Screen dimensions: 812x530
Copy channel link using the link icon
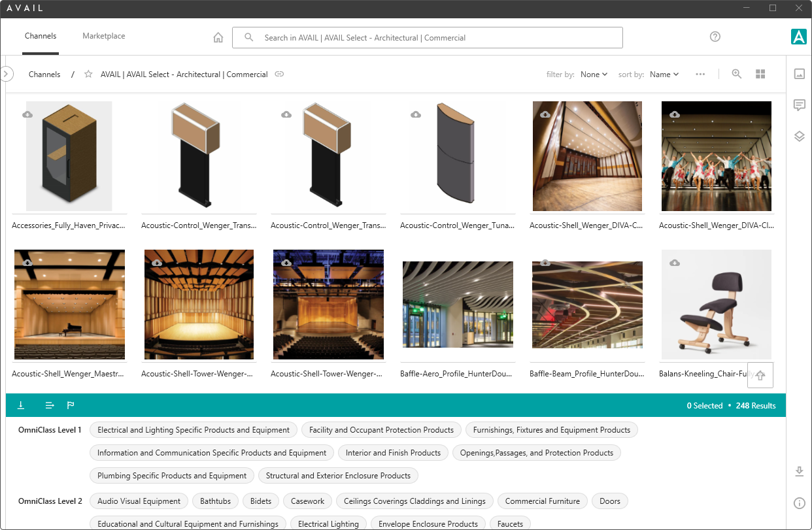click(x=279, y=75)
